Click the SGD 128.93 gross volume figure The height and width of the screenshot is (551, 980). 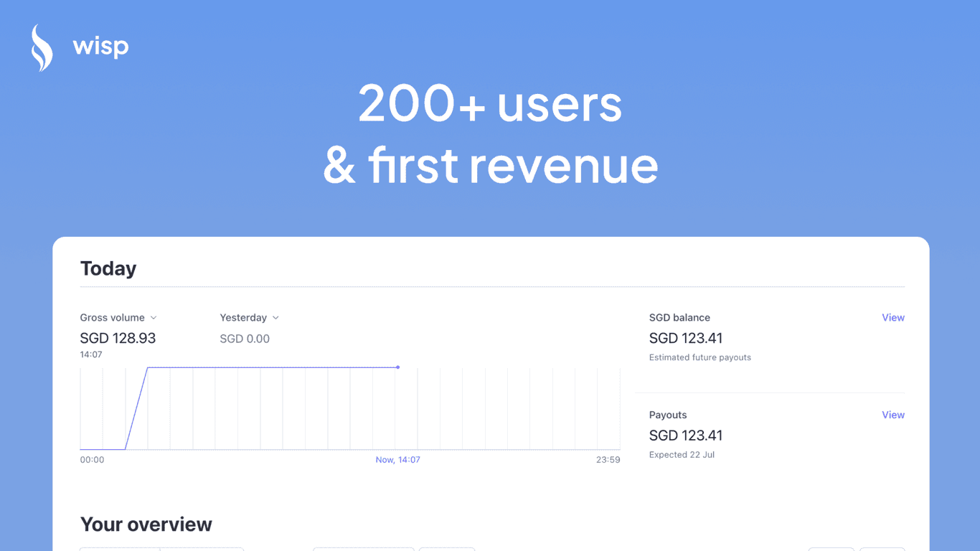click(x=118, y=338)
